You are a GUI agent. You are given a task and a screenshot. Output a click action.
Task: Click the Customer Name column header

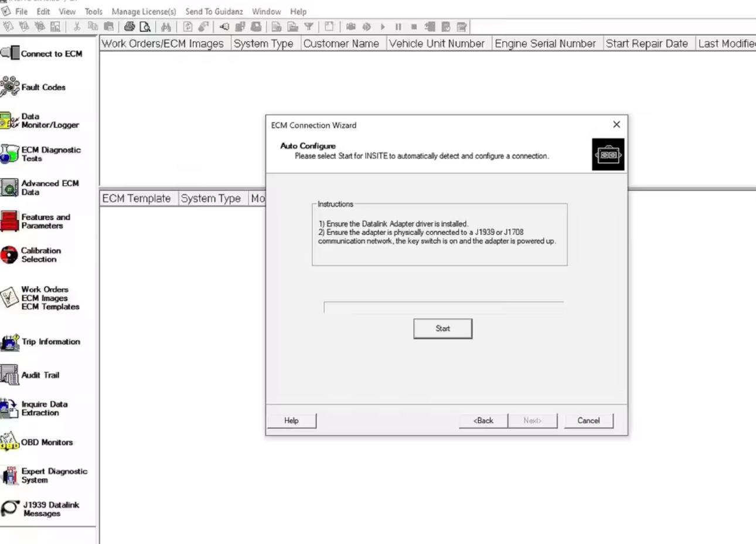point(341,43)
